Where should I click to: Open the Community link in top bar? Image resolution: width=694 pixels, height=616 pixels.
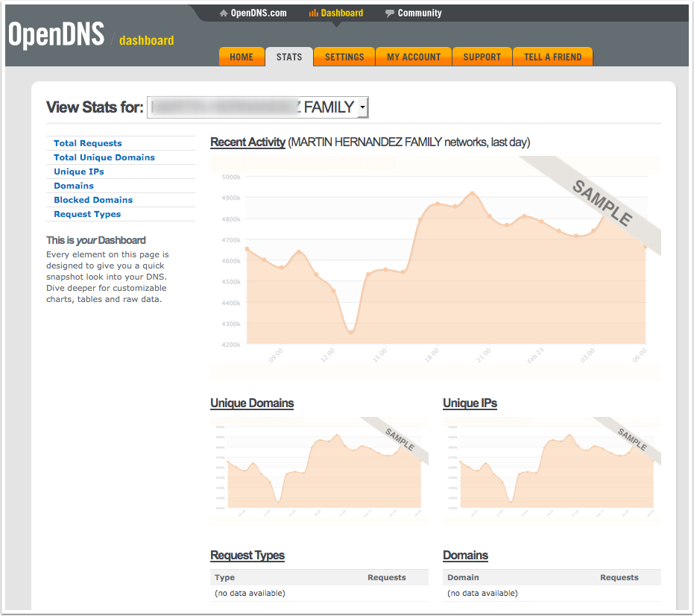[x=420, y=13]
